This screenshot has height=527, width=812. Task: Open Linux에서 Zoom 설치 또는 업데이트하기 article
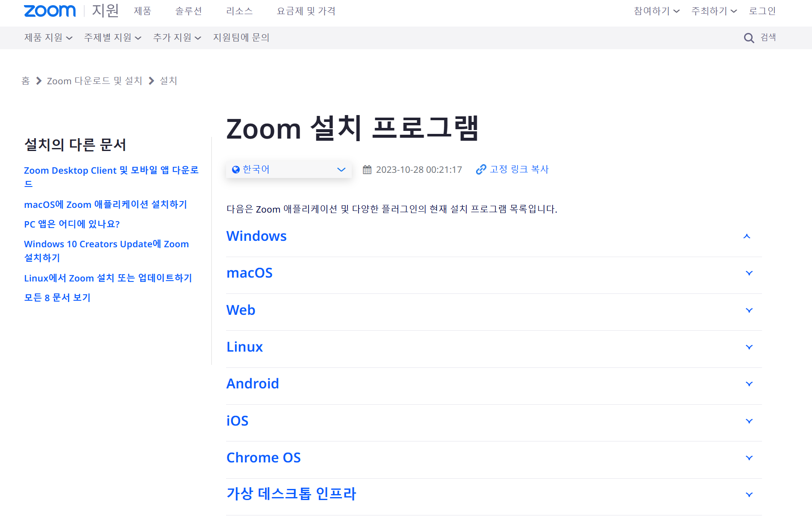click(x=108, y=278)
